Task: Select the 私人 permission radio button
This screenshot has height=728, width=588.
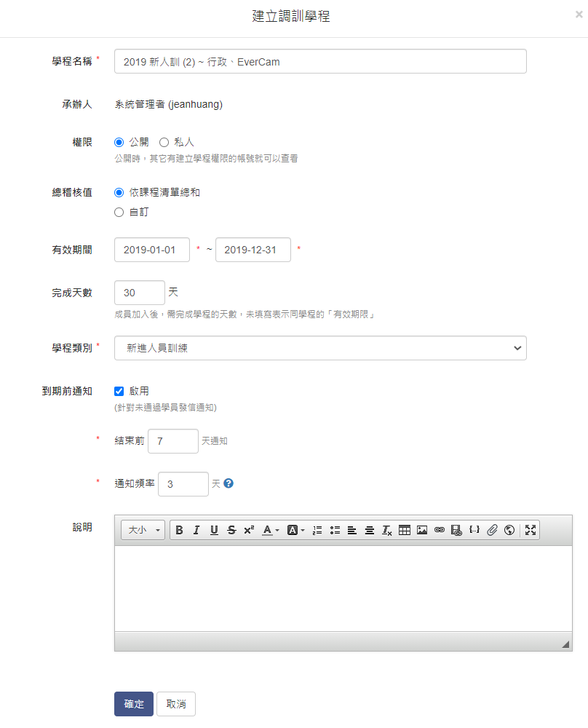Action: [164, 143]
